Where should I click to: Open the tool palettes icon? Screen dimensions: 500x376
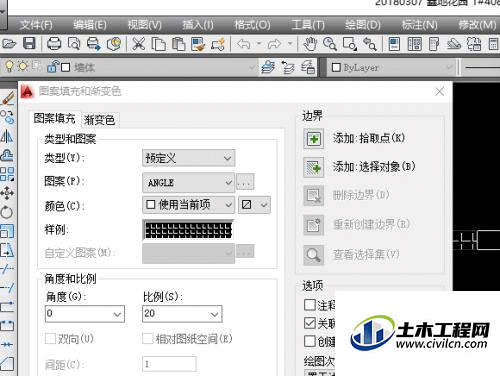(434, 44)
